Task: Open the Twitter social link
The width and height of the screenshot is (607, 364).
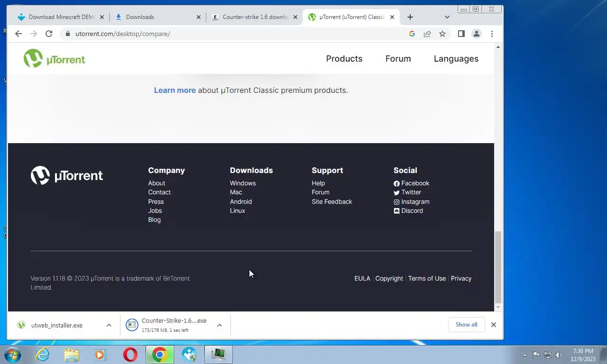Action: click(407, 192)
